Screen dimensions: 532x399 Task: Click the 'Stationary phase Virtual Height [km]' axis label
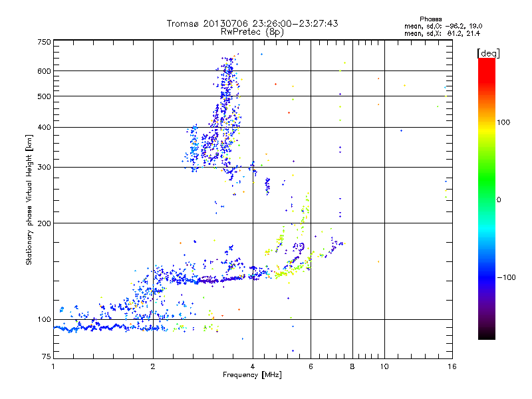(29, 200)
